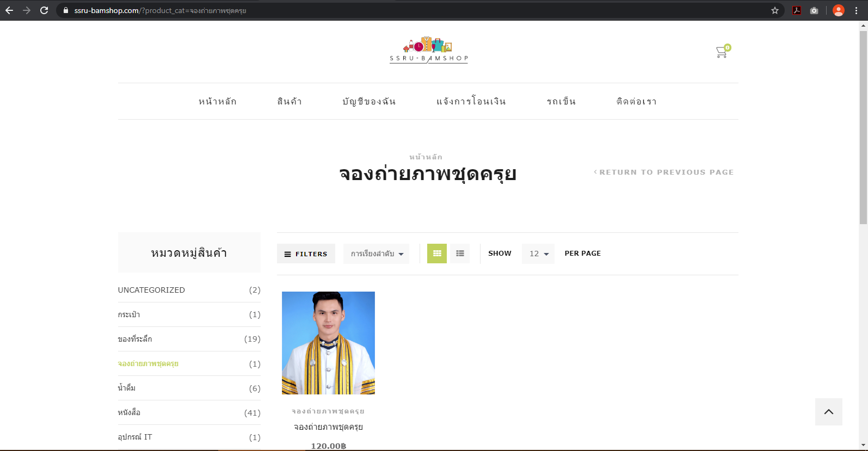This screenshot has width=868, height=451.
Task: Switch to list view layout
Action: click(460, 254)
